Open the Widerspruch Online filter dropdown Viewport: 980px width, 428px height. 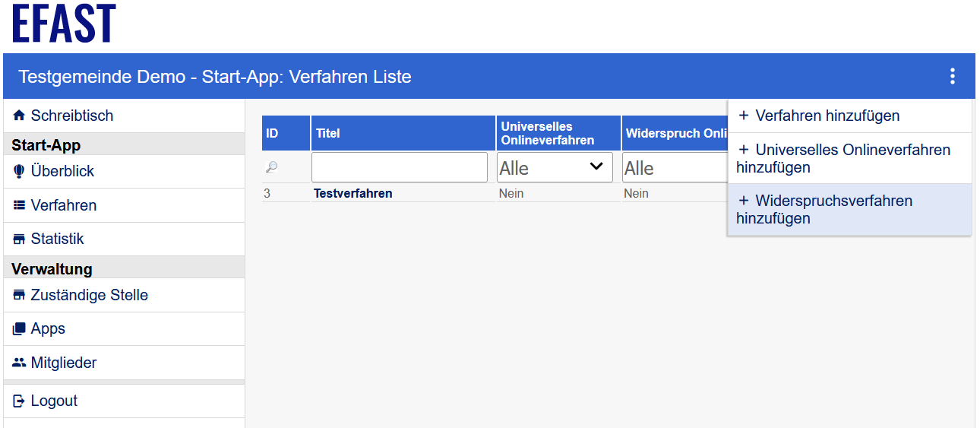pos(672,167)
